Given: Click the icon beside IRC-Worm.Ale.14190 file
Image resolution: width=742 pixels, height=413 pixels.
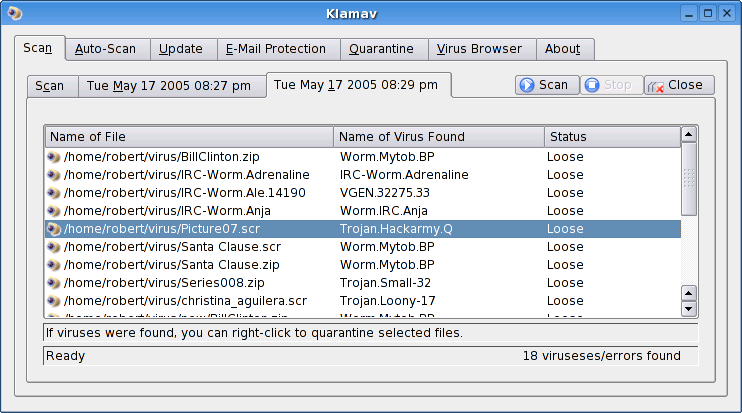Looking at the screenshot, I should 54,193.
